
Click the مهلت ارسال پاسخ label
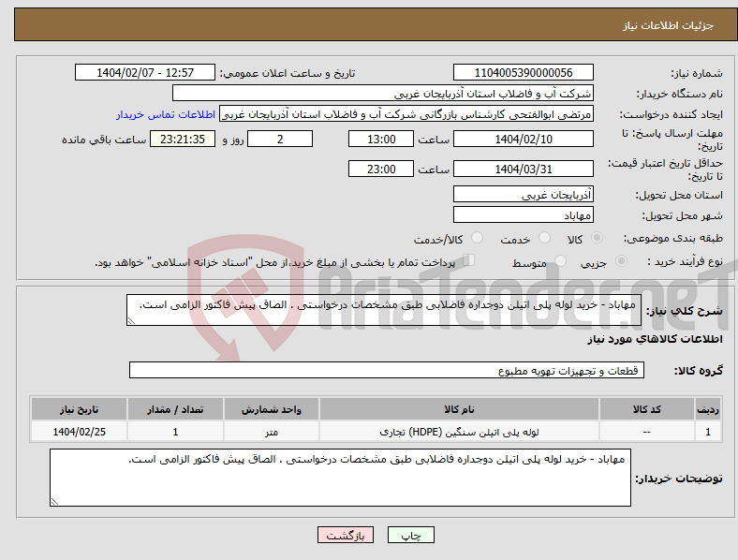(x=672, y=140)
